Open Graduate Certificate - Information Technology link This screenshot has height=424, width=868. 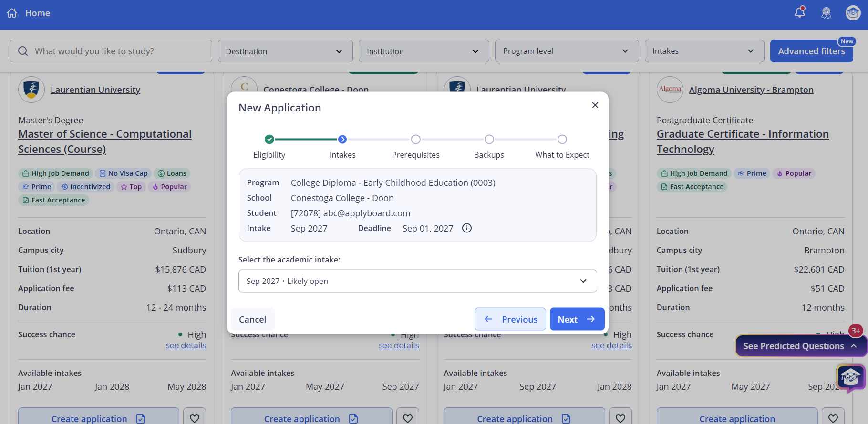(743, 141)
